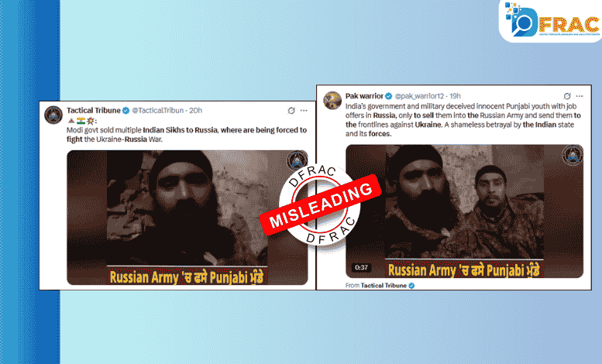Click the Tactical Tribune display name
The width and height of the screenshot is (602, 364).
point(93,111)
